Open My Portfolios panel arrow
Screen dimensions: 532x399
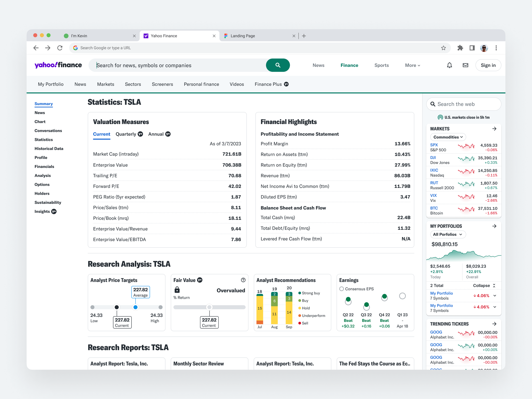(x=494, y=226)
